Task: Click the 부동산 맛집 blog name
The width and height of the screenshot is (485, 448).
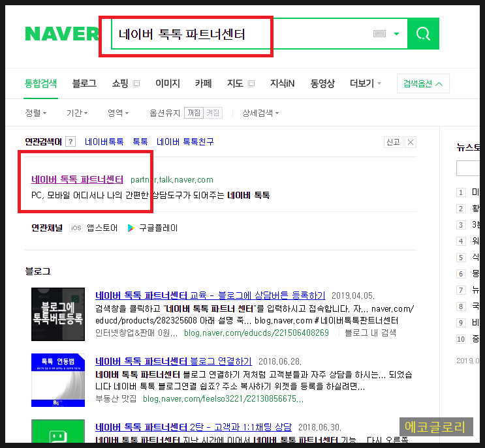Action: click(x=116, y=399)
